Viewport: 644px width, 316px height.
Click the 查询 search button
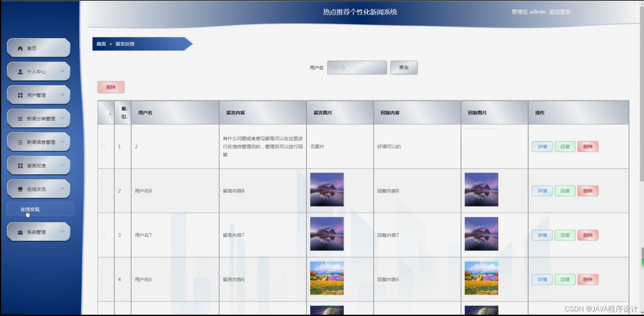(404, 67)
